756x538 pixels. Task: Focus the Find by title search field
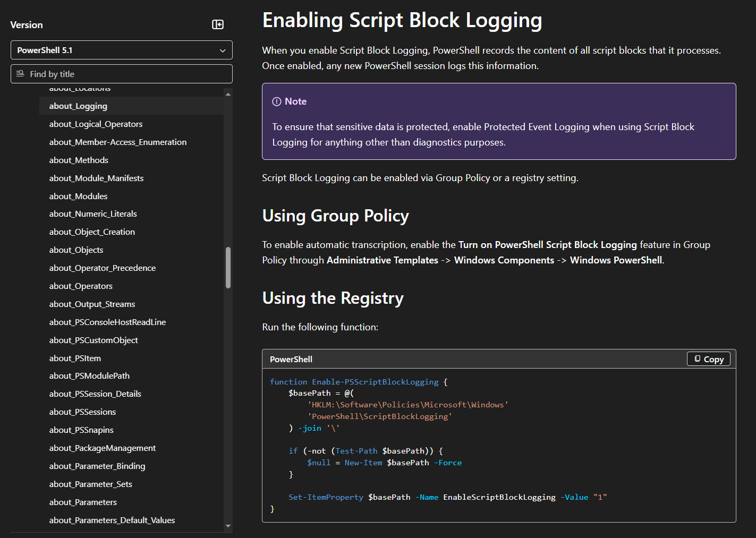(122, 74)
